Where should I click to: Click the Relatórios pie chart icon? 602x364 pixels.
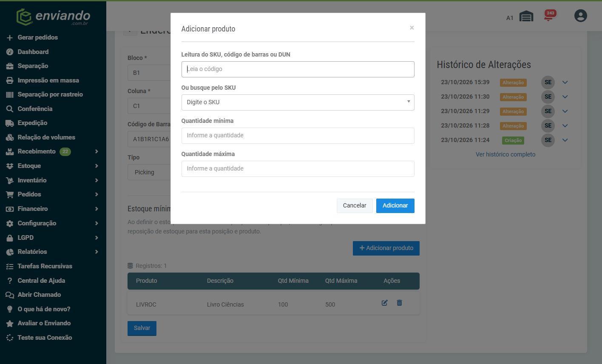(10, 252)
